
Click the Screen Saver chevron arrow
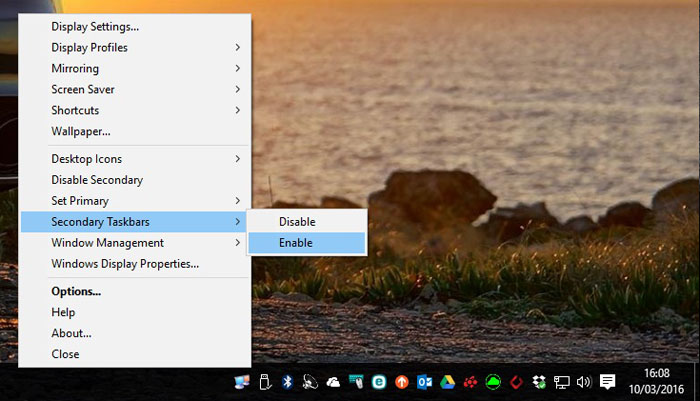point(238,89)
